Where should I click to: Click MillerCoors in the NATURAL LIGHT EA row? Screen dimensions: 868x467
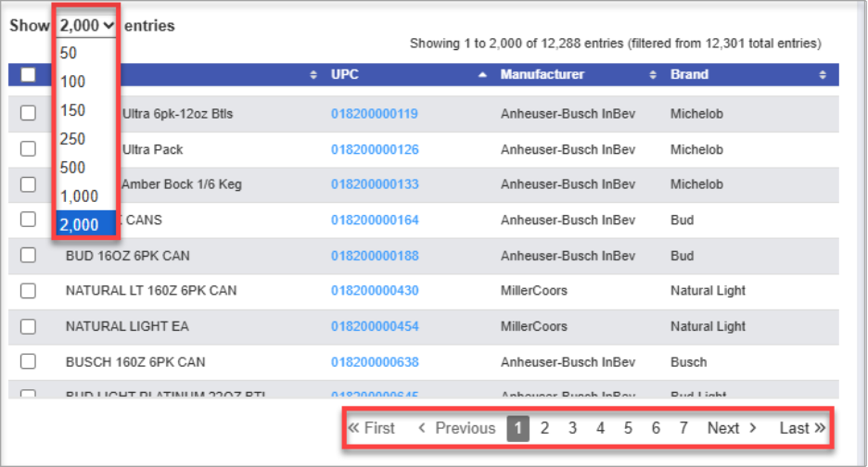pyautogui.click(x=533, y=326)
